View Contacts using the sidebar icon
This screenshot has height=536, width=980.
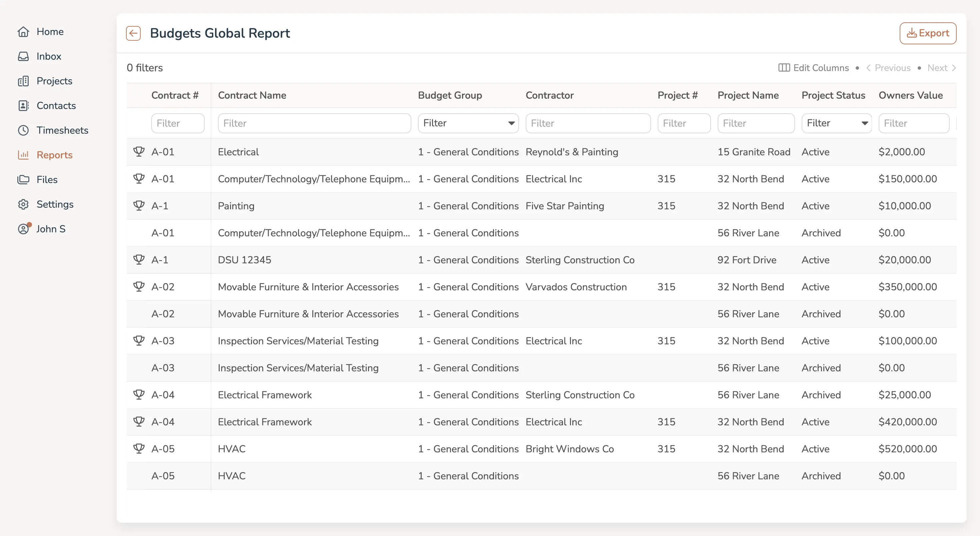point(24,105)
